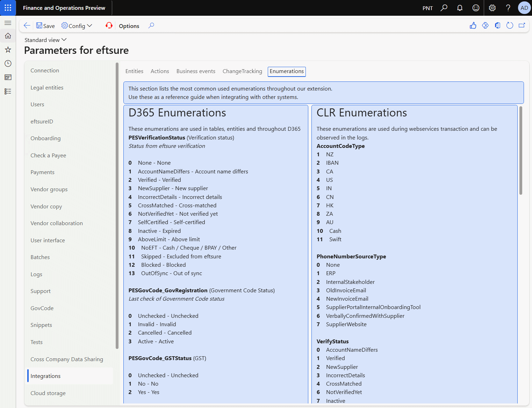Open the Vendor copy section

click(46, 207)
